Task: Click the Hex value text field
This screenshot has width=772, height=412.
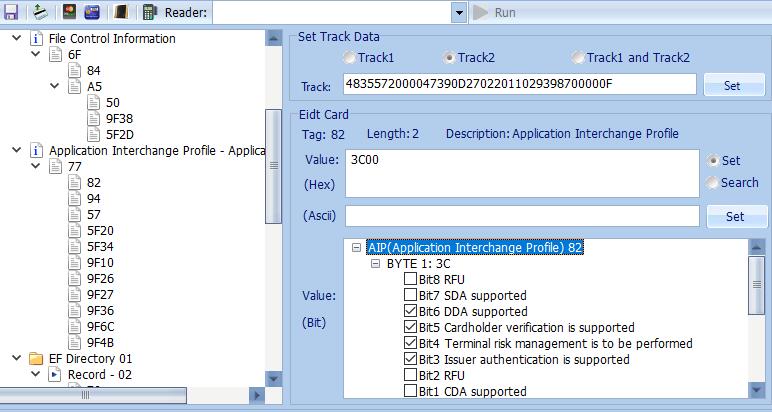Action: [x=521, y=174]
